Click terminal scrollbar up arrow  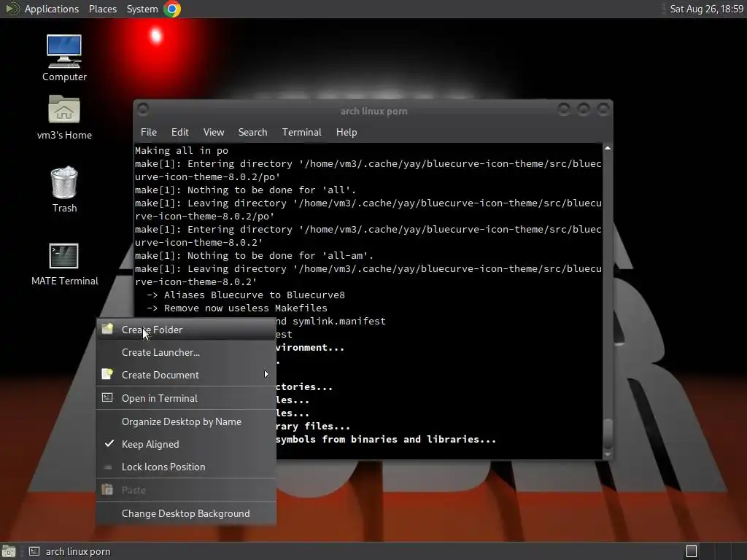608,148
